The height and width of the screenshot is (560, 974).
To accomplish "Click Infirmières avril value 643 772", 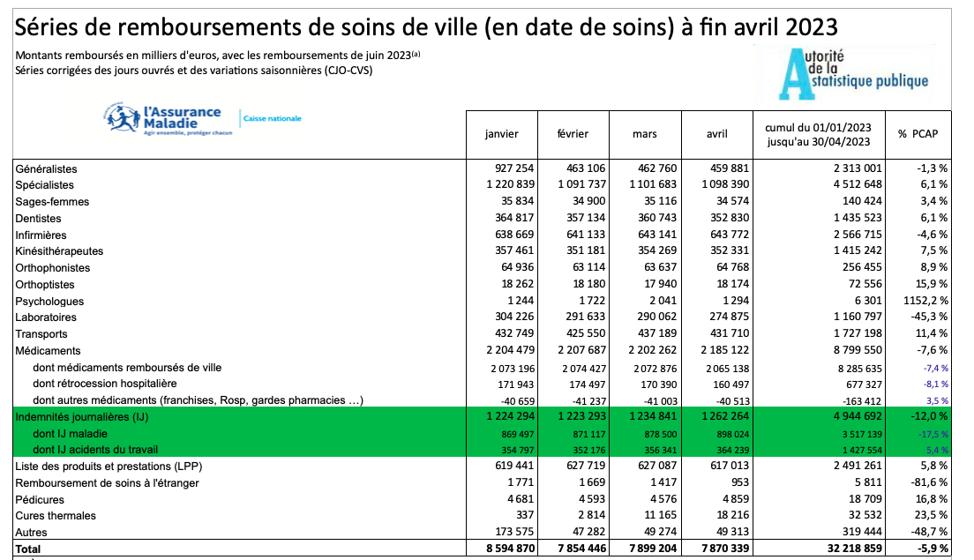I will (730, 235).
